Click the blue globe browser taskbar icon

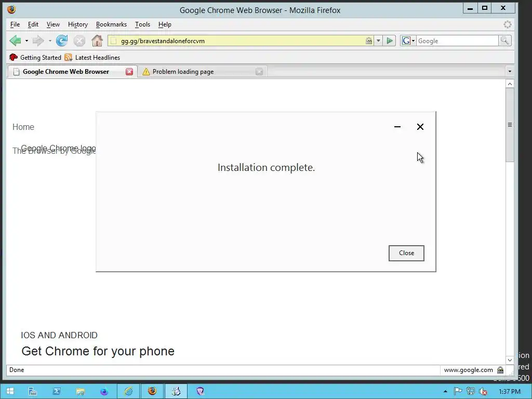pos(104,392)
